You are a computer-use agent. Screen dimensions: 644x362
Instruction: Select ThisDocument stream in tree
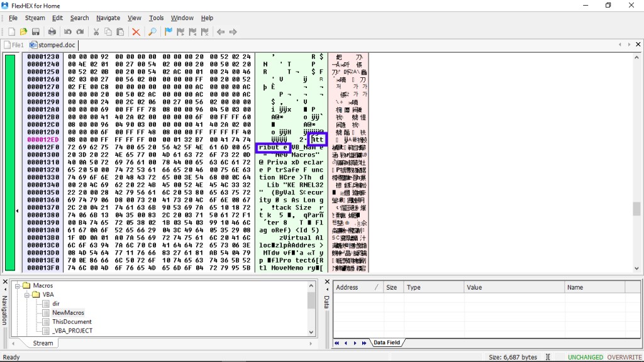(72, 321)
